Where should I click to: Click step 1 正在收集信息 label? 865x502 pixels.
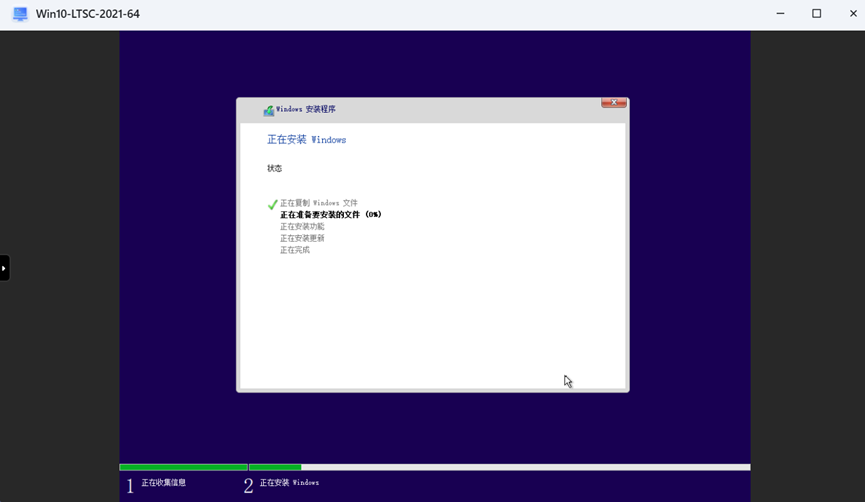[x=163, y=483]
